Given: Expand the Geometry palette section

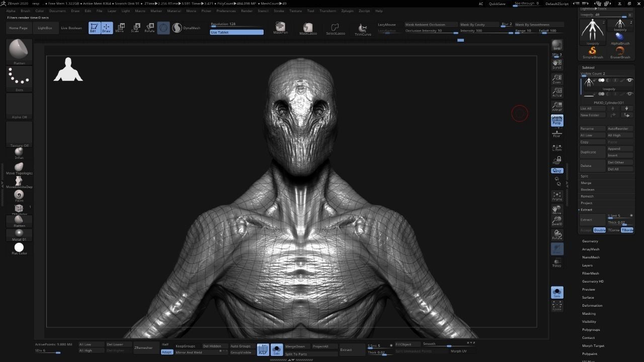Looking at the screenshot, I should [590, 241].
